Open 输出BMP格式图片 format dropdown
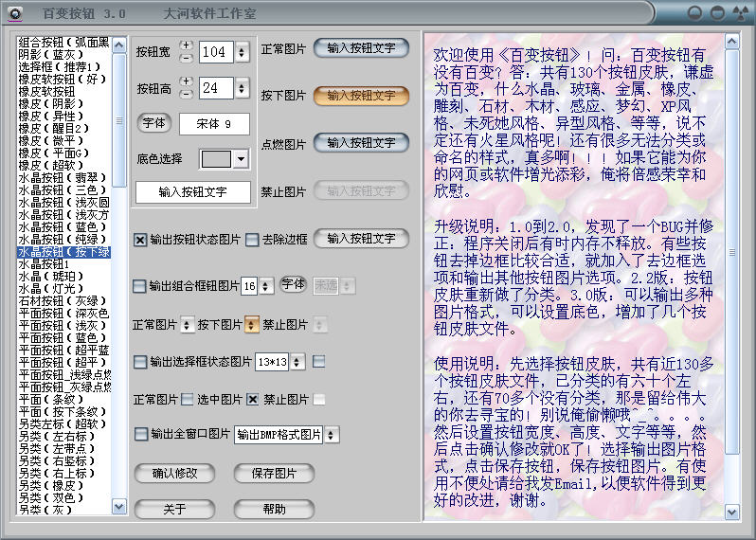This screenshot has height=540, width=756. click(331, 435)
